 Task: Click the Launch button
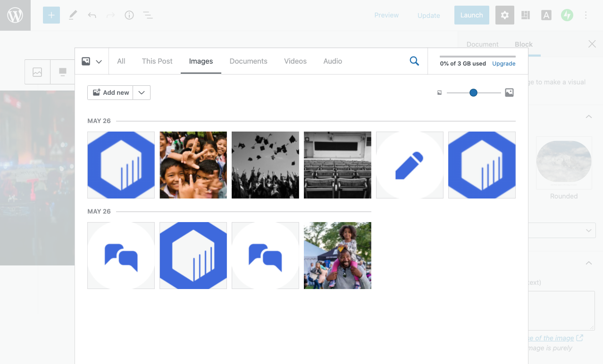click(x=472, y=15)
